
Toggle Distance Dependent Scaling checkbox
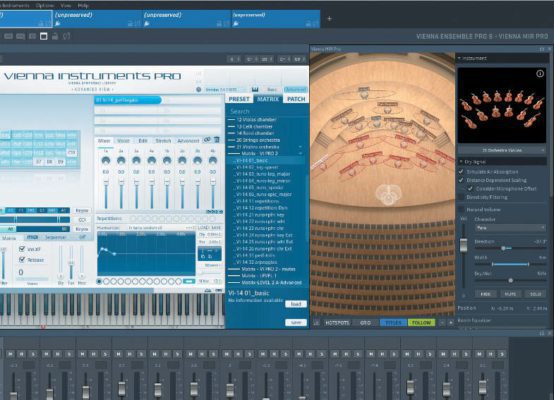tap(461, 180)
